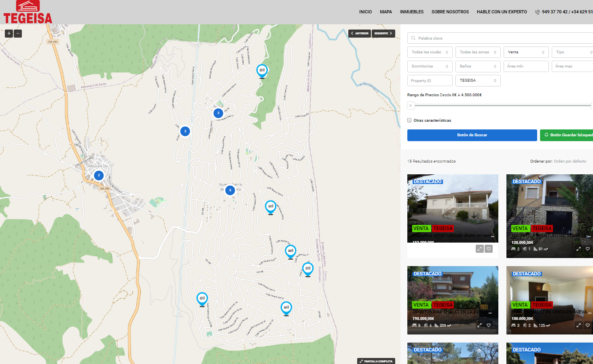Image resolution: width=593 pixels, height=364 pixels.
Task: Select the easternmost property pin near Guadalajara-Cuenca border
Action: 308,269
